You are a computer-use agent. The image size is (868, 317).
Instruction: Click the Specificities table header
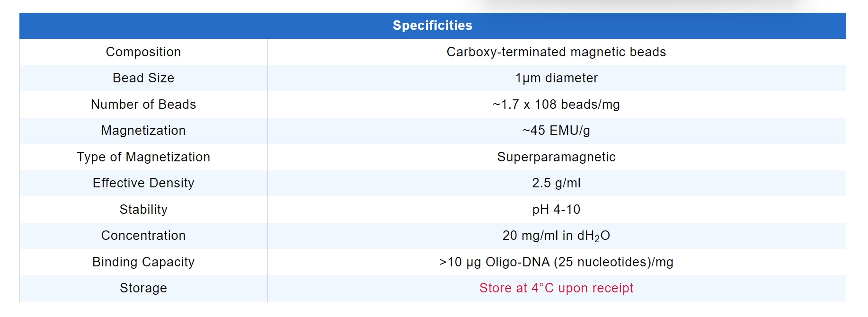click(x=432, y=26)
